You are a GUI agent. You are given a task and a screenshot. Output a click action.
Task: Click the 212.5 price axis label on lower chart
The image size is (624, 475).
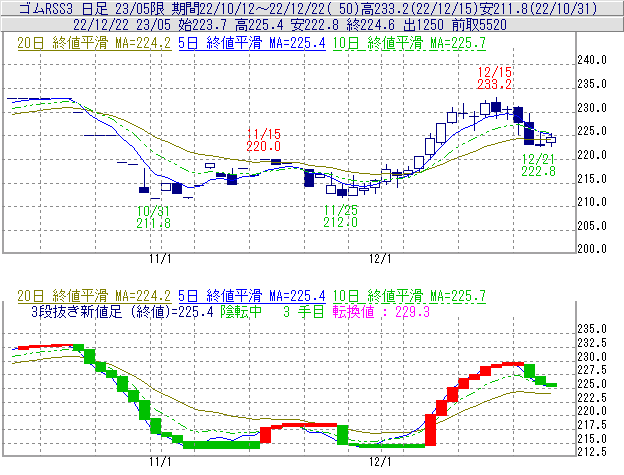tap(592, 452)
